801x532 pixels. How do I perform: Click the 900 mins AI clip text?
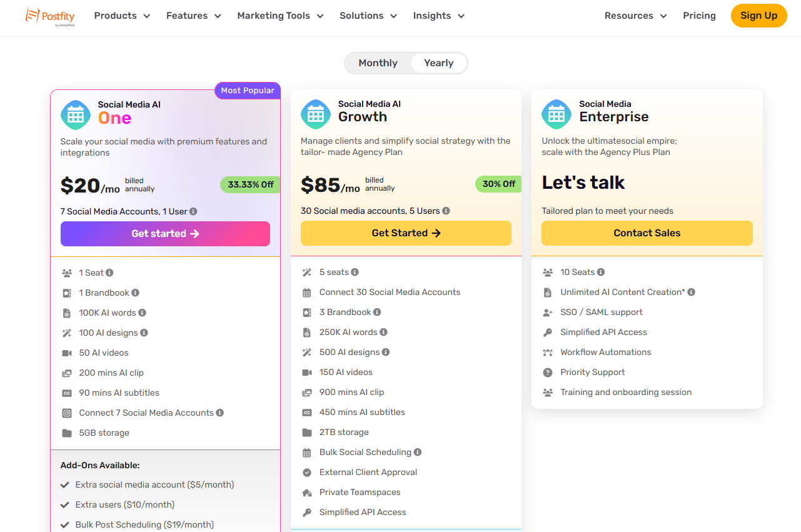pyautogui.click(x=351, y=392)
